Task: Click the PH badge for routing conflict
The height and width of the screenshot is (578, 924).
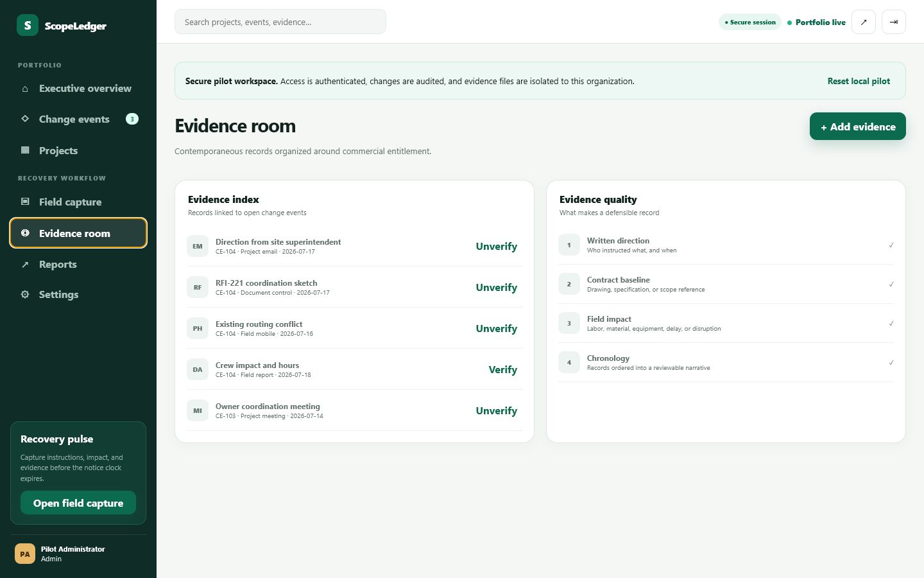Action: tap(198, 328)
